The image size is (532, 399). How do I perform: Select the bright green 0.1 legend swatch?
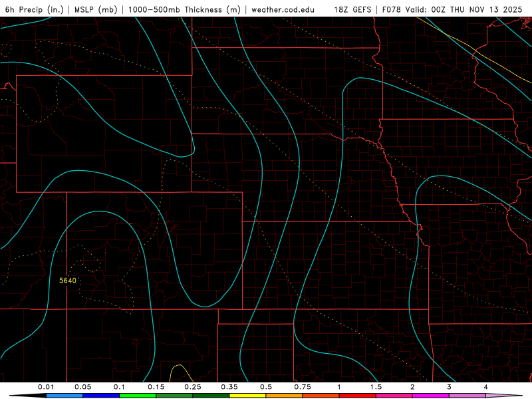[x=138, y=396]
